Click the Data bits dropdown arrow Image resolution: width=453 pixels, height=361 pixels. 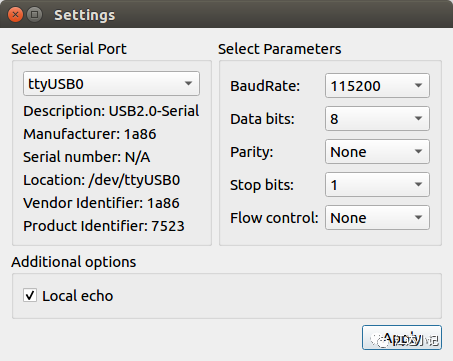pos(418,119)
